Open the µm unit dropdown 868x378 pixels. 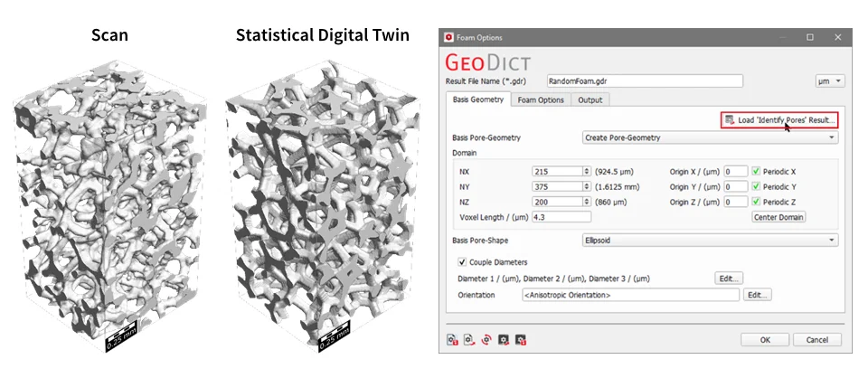point(829,80)
